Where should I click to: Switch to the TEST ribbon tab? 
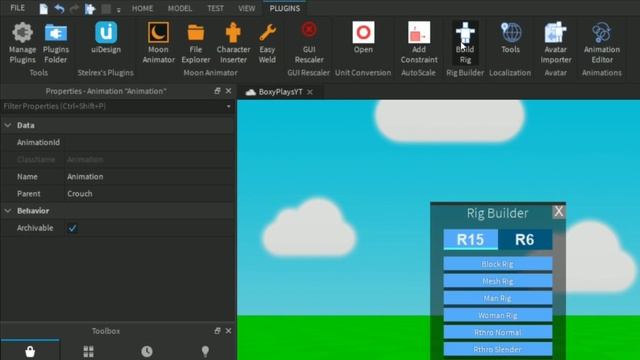(216, 8)
